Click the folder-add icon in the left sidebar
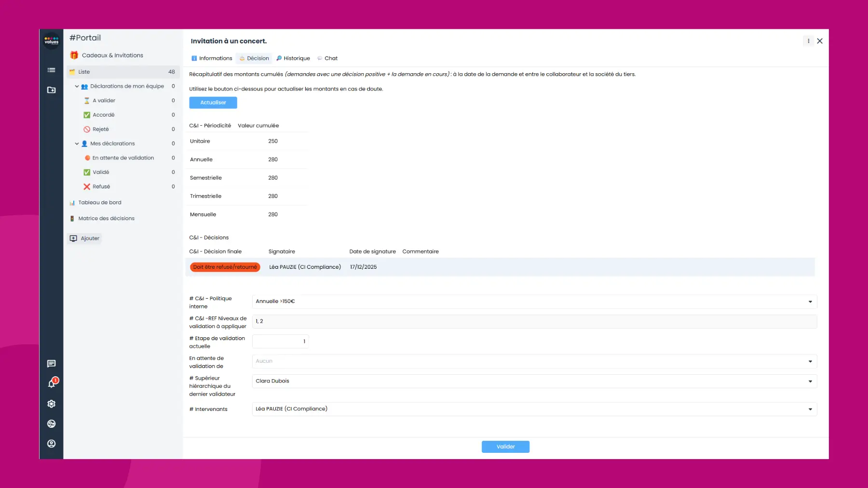 [x=51, y=90]
